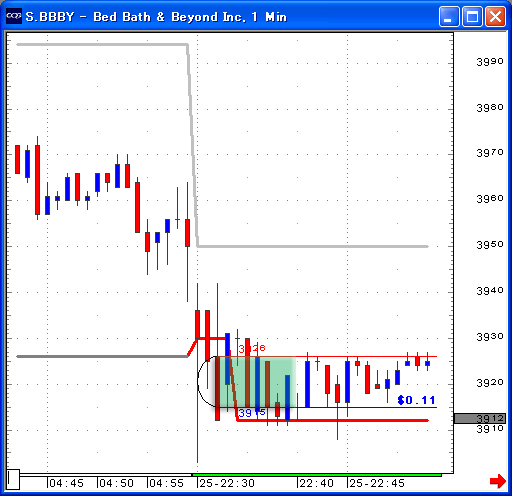Maximize the S.BBBY chart window

tap(472, 16)
